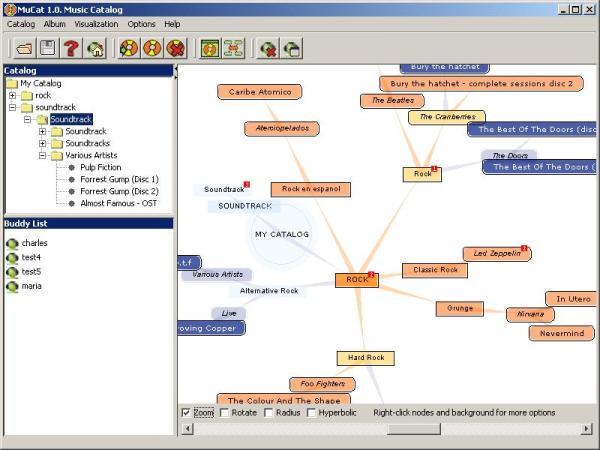The image size is (600, 450).
Task: Click the ROCK node in the graph
Action: pos(357,280)
